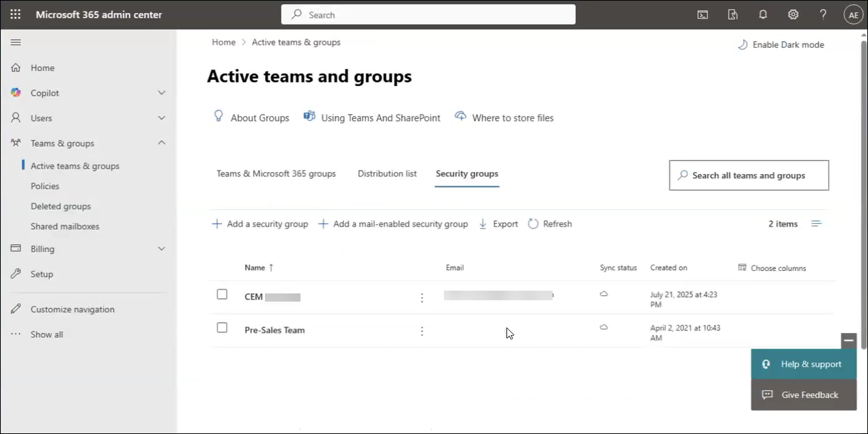Collapse the Teams & groups section
The width and height of the screenshot is (868, 434).
(x=161, y=143)
